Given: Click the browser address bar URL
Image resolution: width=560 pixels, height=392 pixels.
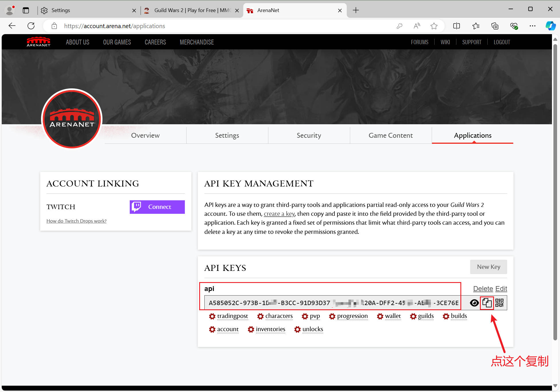Looking at the screenshot, I should point(115,26).
